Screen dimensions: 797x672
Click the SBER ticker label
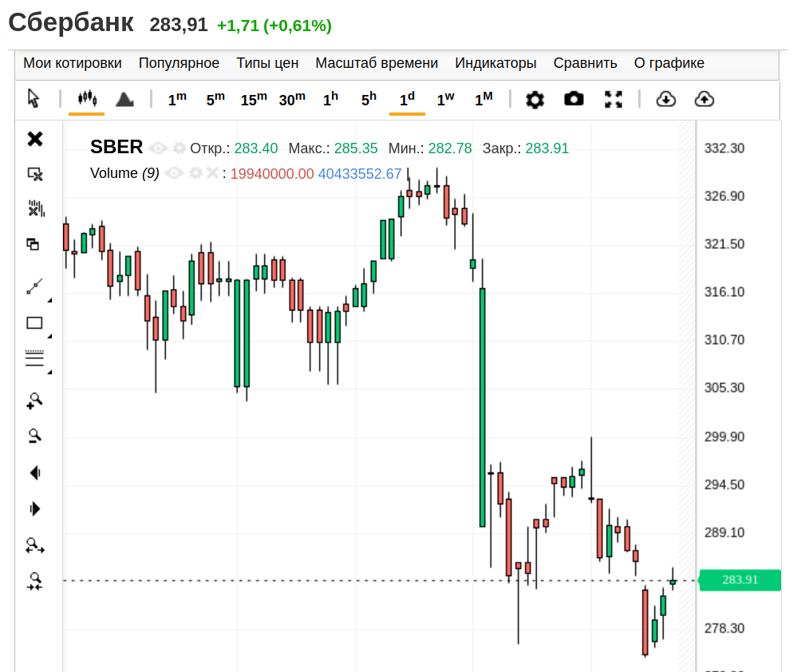[116, 147]
